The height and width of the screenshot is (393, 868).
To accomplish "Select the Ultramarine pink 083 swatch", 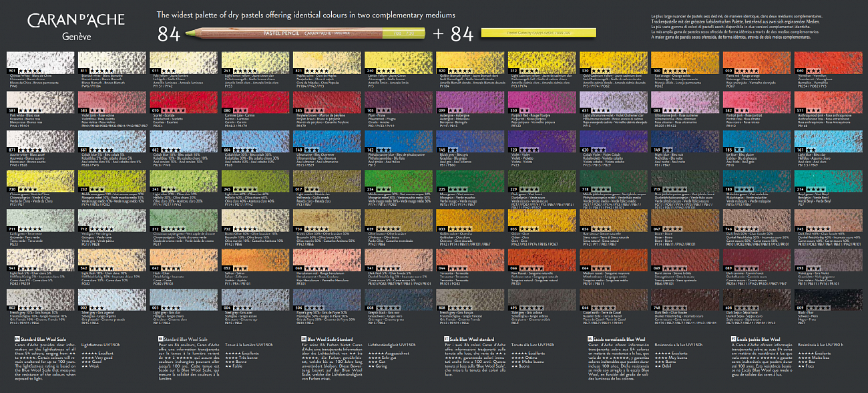I will click(686, 101).
